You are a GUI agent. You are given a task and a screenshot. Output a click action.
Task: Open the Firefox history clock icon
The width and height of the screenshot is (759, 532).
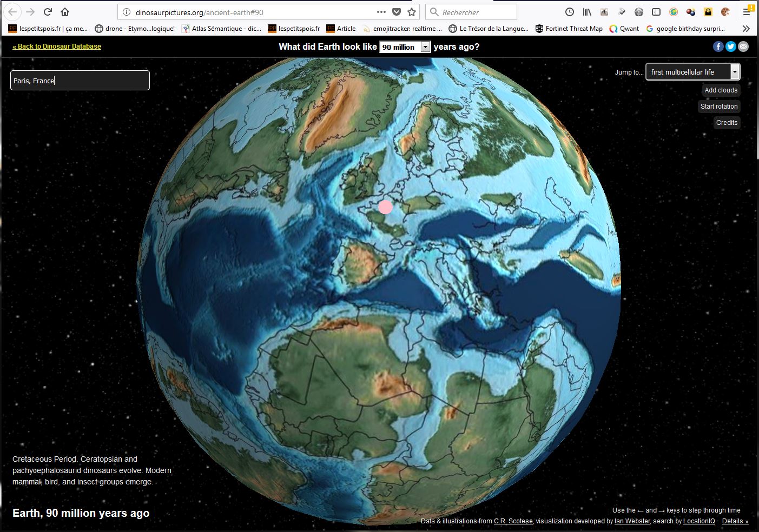coord(569,12)
